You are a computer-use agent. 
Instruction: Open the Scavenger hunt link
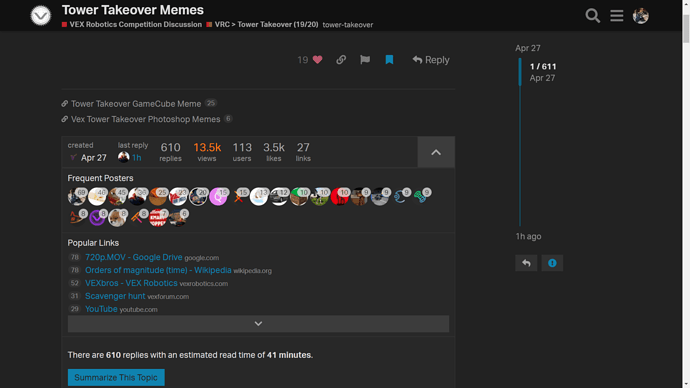click(115, 296)
